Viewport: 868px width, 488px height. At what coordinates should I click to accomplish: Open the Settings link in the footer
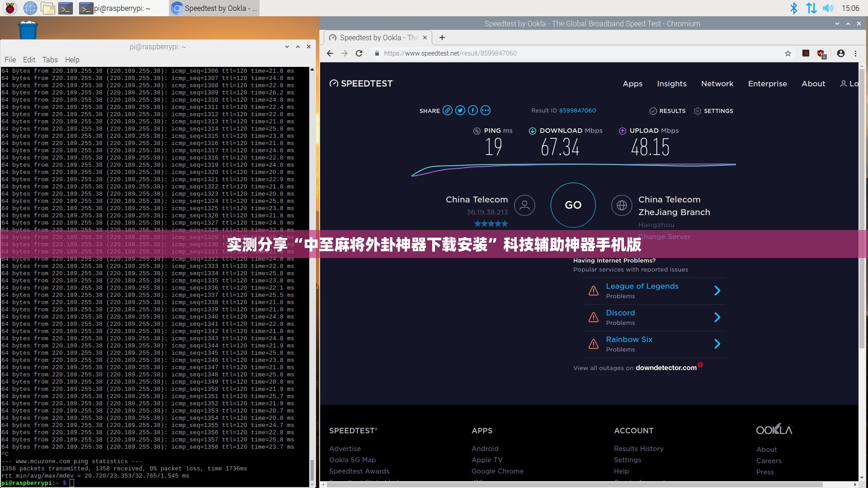pos(627,460)
